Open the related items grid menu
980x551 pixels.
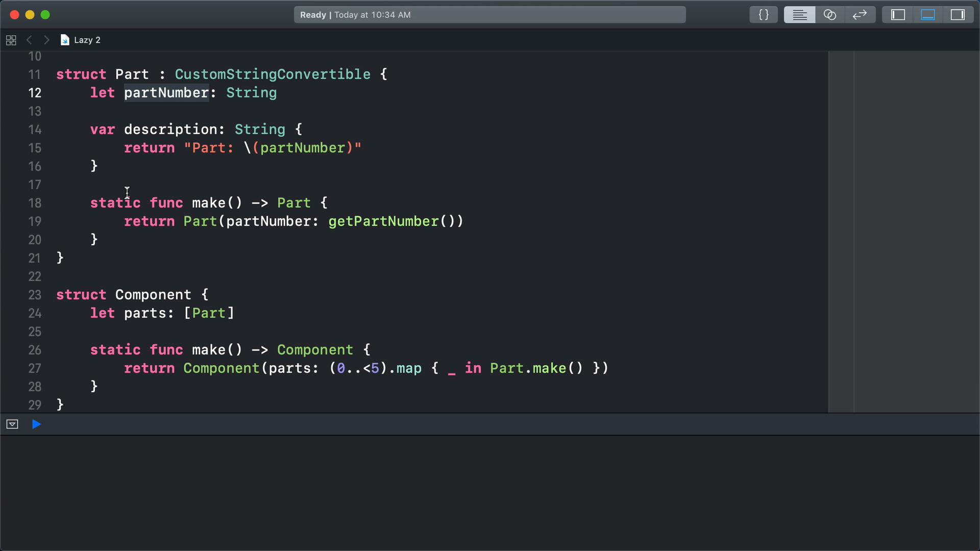pos(11,40)
